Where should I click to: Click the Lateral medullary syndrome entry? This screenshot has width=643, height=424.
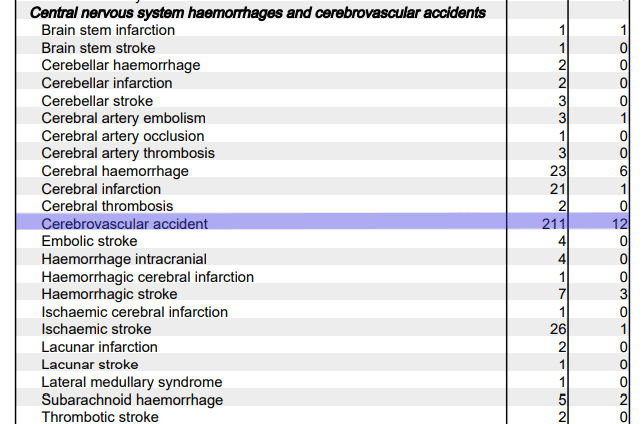click(x=132, y=382)
